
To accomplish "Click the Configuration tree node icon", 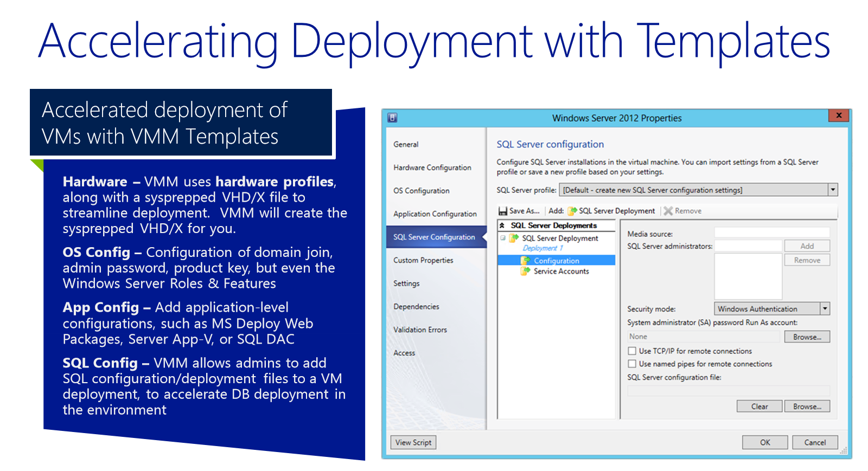I will pos(526,261).
